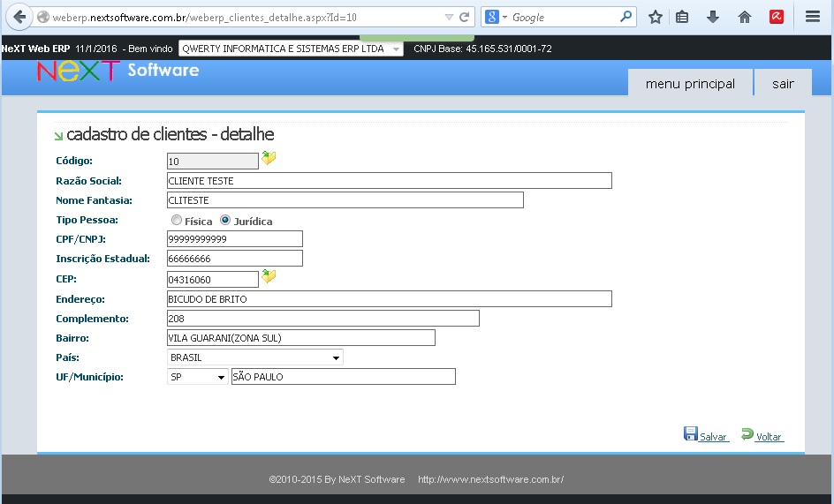Click the cadastro de clientes - detalhe heading

[171, 134]
